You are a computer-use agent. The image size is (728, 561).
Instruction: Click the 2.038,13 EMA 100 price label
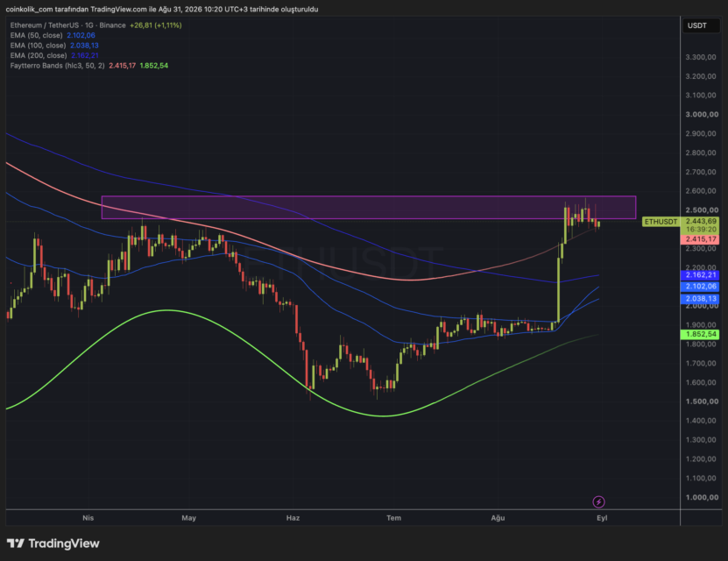click(701, 299)
